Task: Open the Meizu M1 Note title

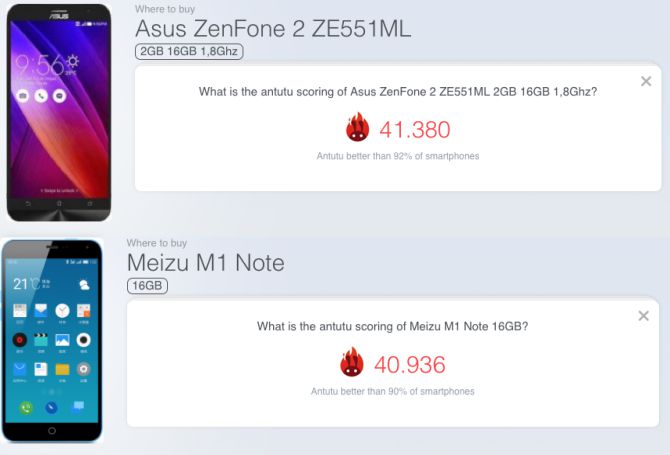Action: 206,263
